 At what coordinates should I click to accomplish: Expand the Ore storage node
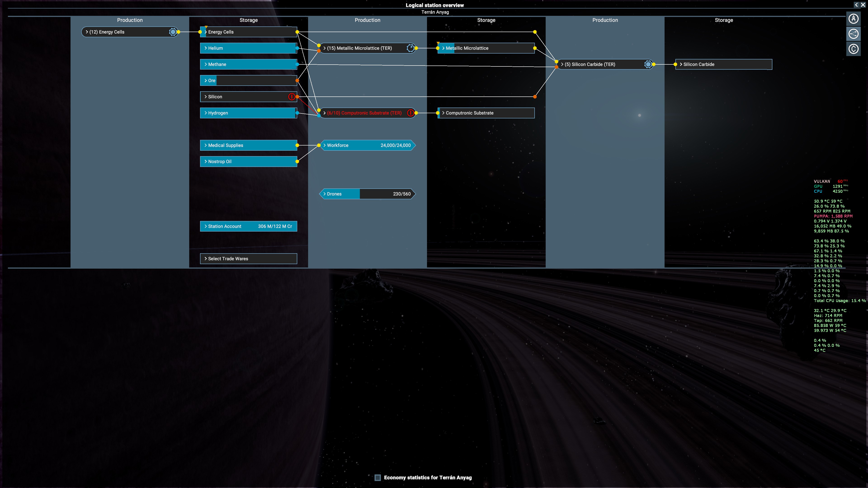click(x=248, y=80)
